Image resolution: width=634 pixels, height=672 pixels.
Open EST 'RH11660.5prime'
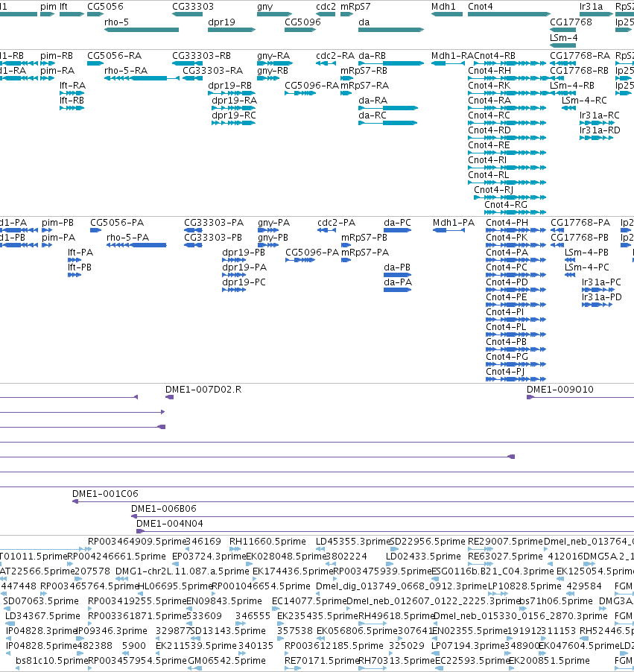(267, 542)
